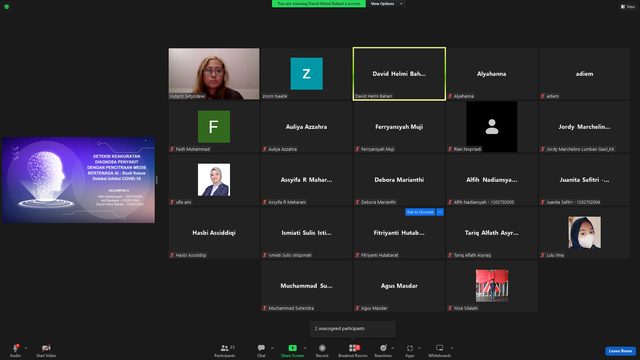Select Ferryansyah Muji's tile
This screenshot has width=640, height=360.
tap(399, 127)
